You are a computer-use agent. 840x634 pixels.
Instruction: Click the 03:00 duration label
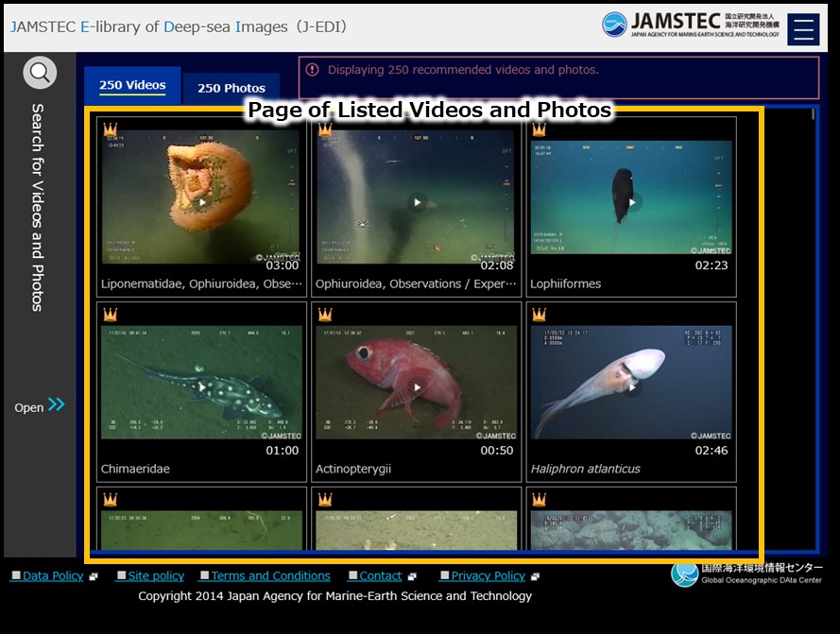[x=283, y=266]
